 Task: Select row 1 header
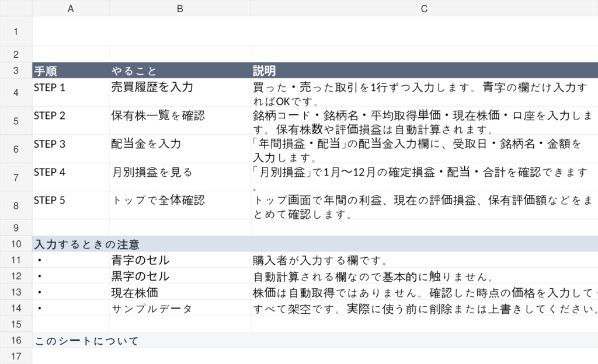[16, 32]
